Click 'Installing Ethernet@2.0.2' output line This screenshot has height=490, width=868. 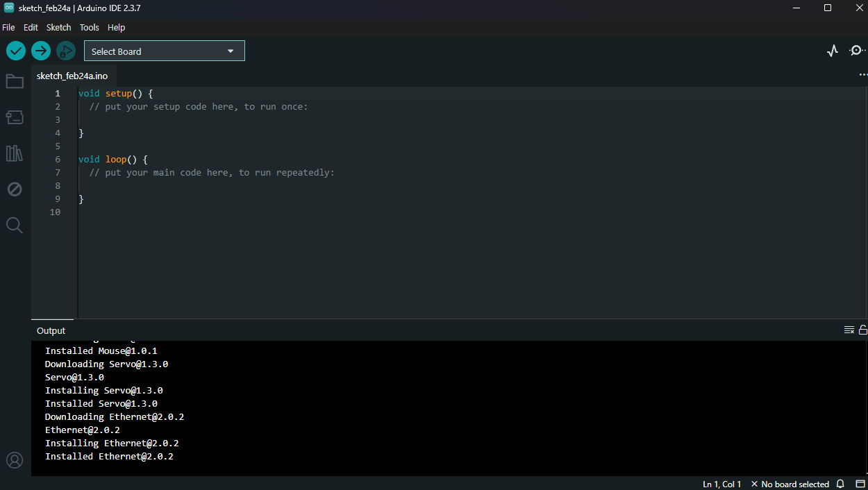(112, 443)
